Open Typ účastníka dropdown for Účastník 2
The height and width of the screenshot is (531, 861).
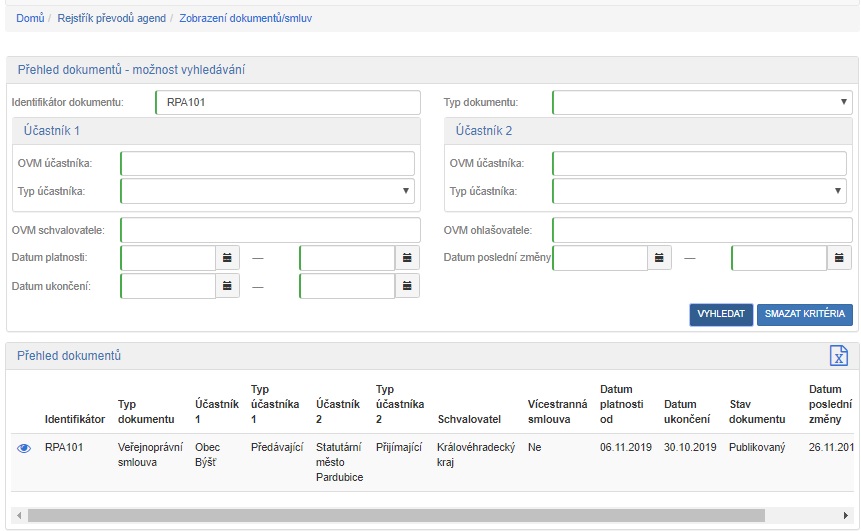coord(699,191)
